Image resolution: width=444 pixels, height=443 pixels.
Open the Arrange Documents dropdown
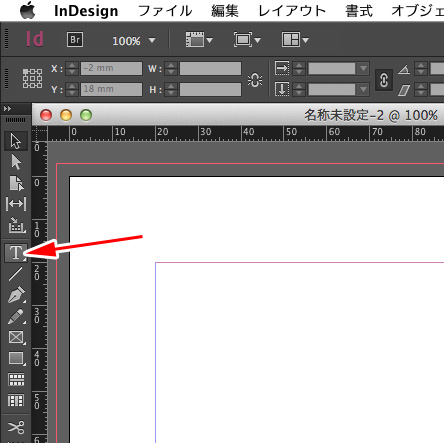point(295,40)
